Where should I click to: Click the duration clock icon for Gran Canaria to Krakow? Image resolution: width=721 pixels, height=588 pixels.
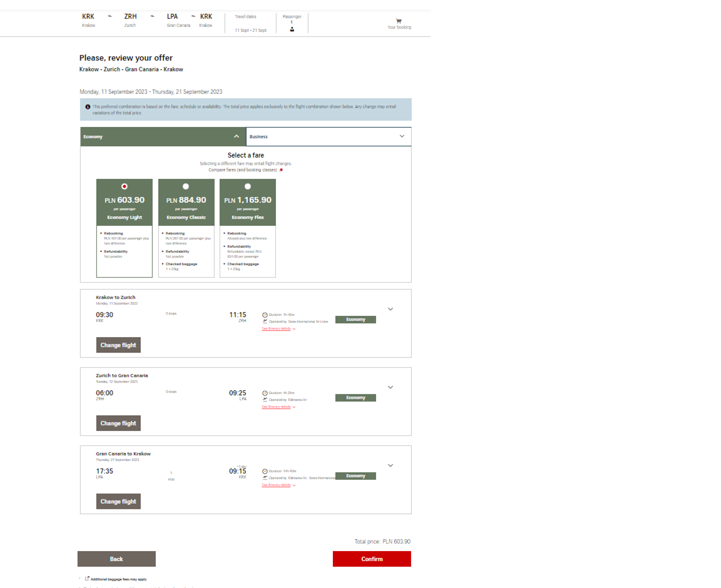265,471
